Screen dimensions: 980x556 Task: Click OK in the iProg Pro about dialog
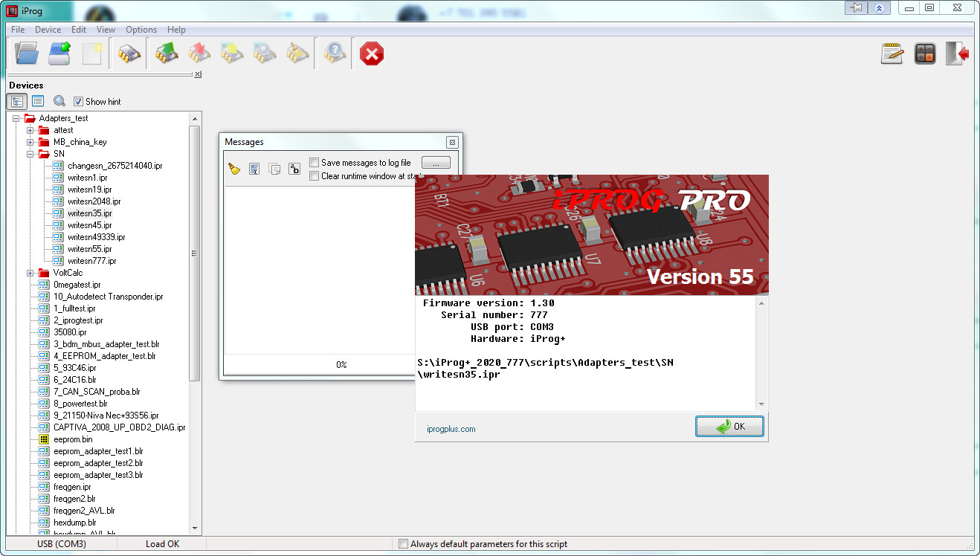[729, 427]
